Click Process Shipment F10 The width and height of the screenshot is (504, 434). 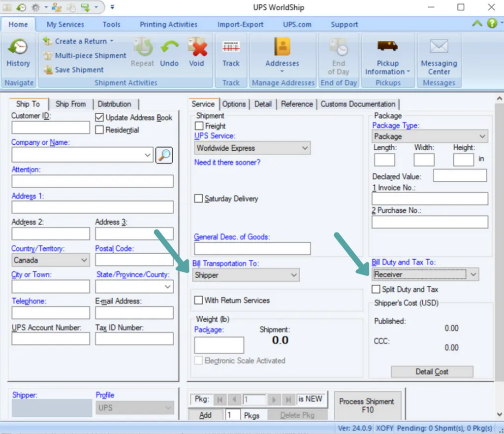coord(367,404)
